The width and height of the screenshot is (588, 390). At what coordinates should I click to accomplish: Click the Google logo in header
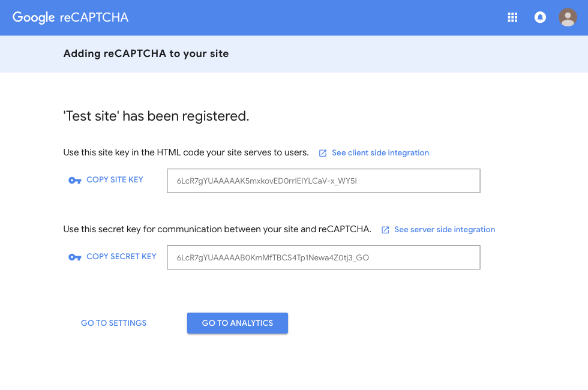(34, 17)
